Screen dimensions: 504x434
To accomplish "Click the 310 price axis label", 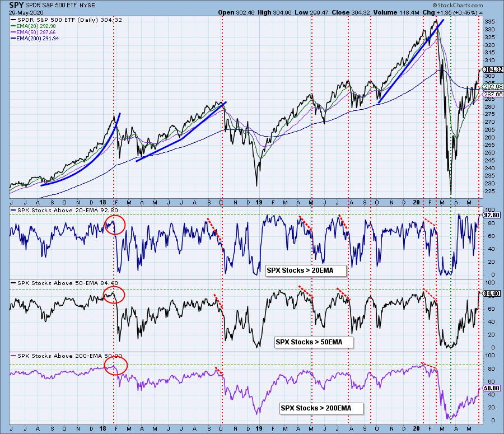I will 489,60.
